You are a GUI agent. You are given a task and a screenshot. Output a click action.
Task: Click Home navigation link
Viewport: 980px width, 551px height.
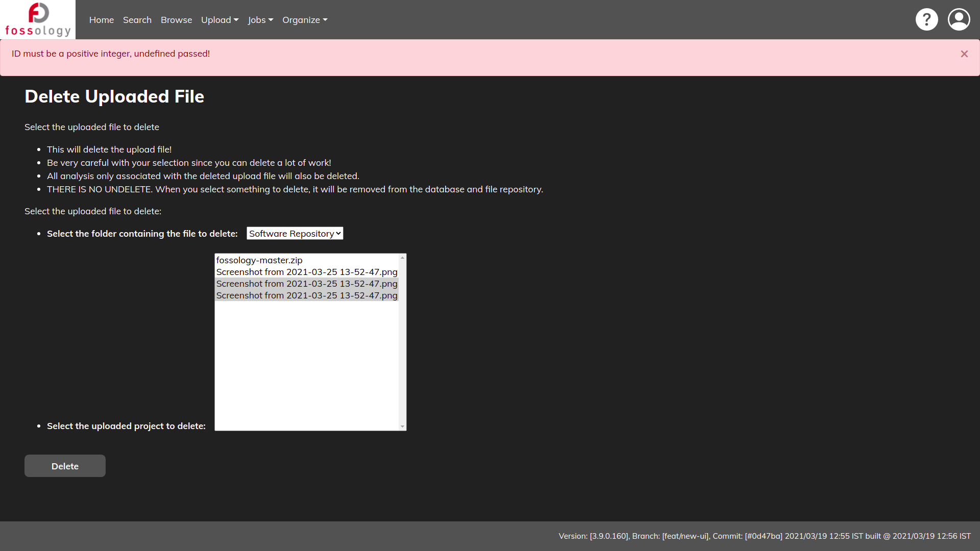(101, 19)
